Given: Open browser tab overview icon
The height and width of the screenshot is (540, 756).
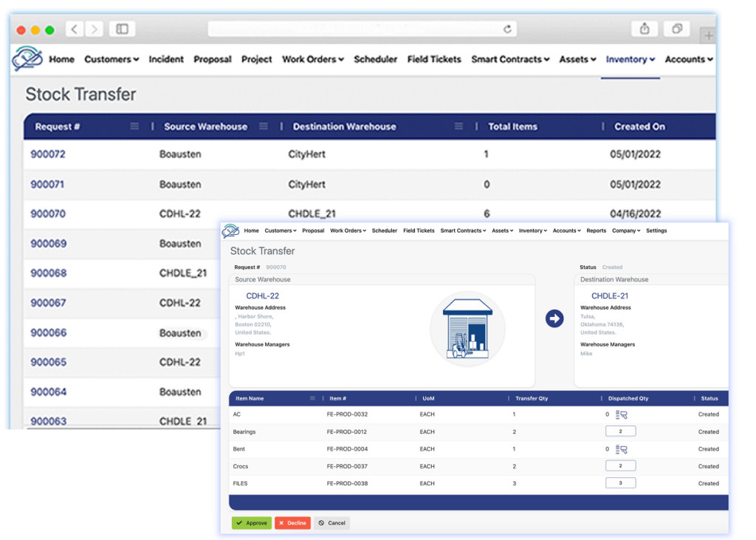Looking at the screenshot, I should coord(677,29).
